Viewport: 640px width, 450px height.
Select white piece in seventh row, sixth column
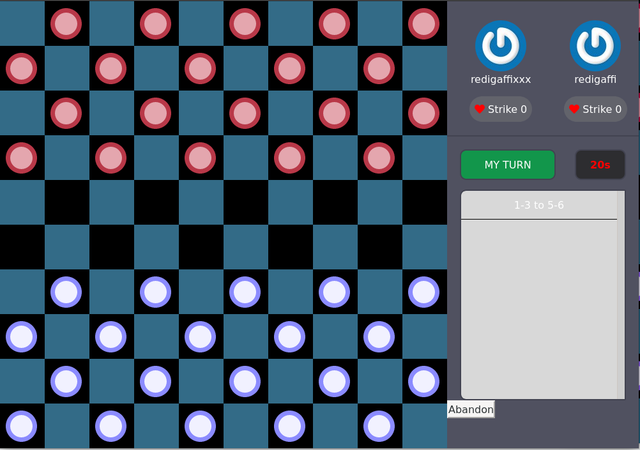click(245, 292)
